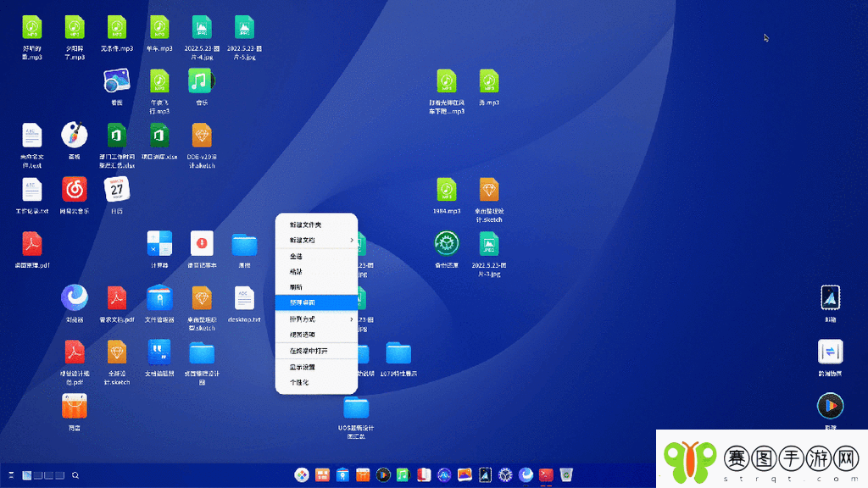Select the 午夜飞行.mp3 file icon
The height and width of the screenshot is (488, 868).
point(159,82)
